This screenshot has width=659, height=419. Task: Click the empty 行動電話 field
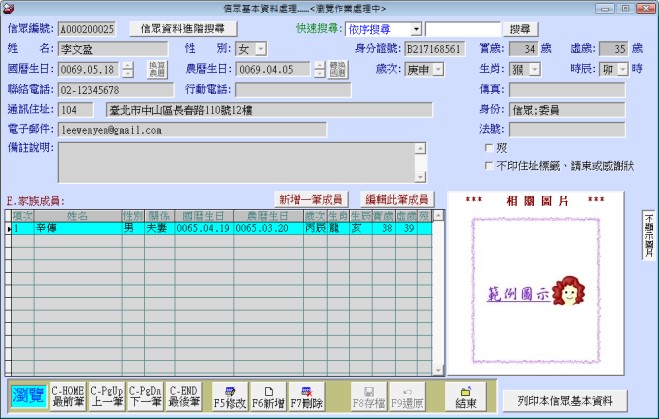coord(293,90)
